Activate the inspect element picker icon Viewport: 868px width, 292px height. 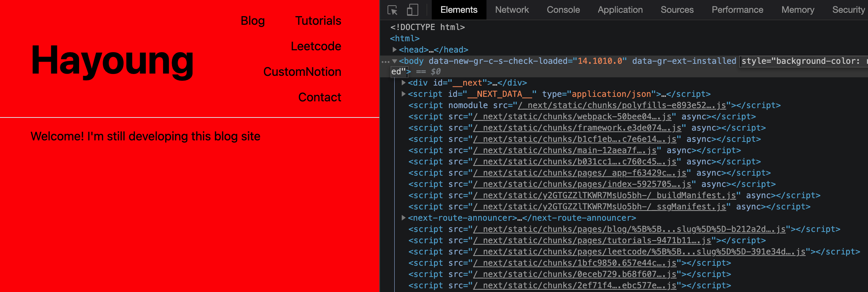[392, 10]
